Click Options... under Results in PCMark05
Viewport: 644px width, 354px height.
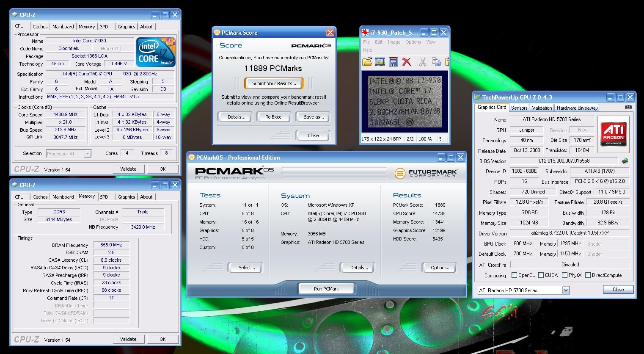440,268
